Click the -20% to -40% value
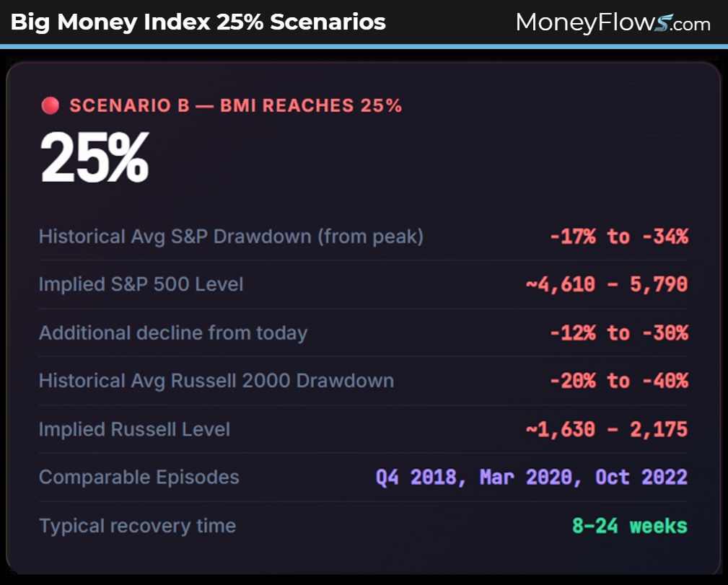Viewport: 728px width, 585px height. coord(618,380)
